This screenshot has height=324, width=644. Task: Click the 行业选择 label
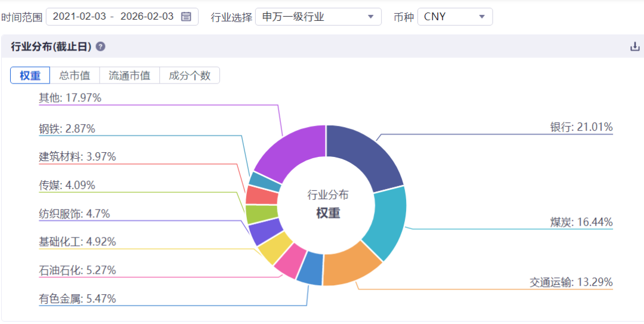click(x=231, y=17)
